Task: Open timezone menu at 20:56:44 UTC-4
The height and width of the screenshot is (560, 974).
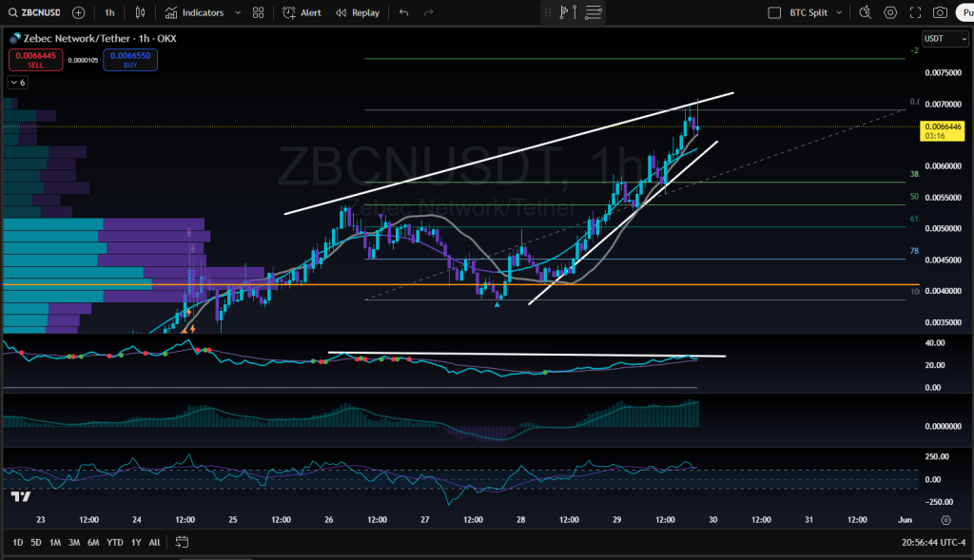Action: pyautogui.click(x=934, y=543)
